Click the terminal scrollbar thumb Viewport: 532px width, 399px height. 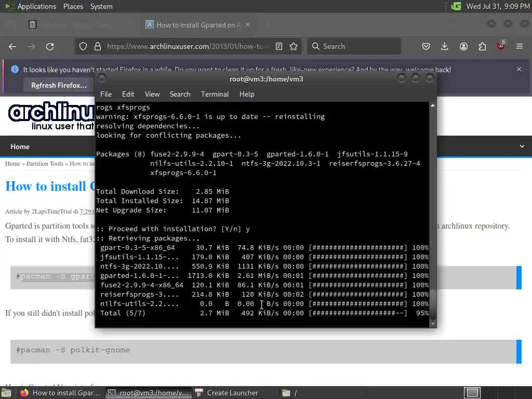[433, 303]
